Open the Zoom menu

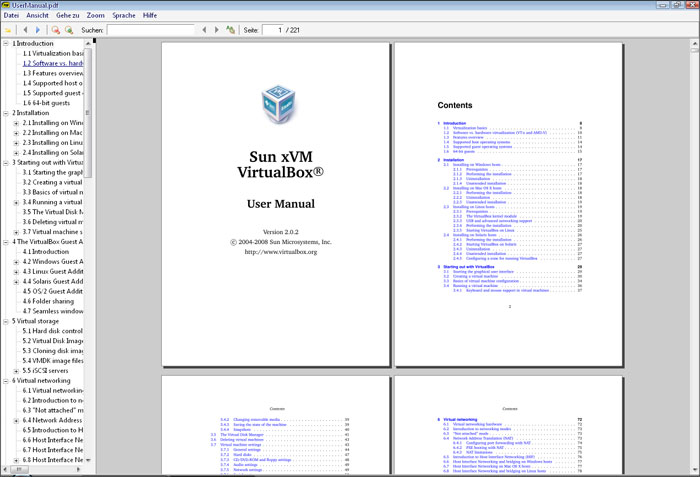click(x=95, y=16)
